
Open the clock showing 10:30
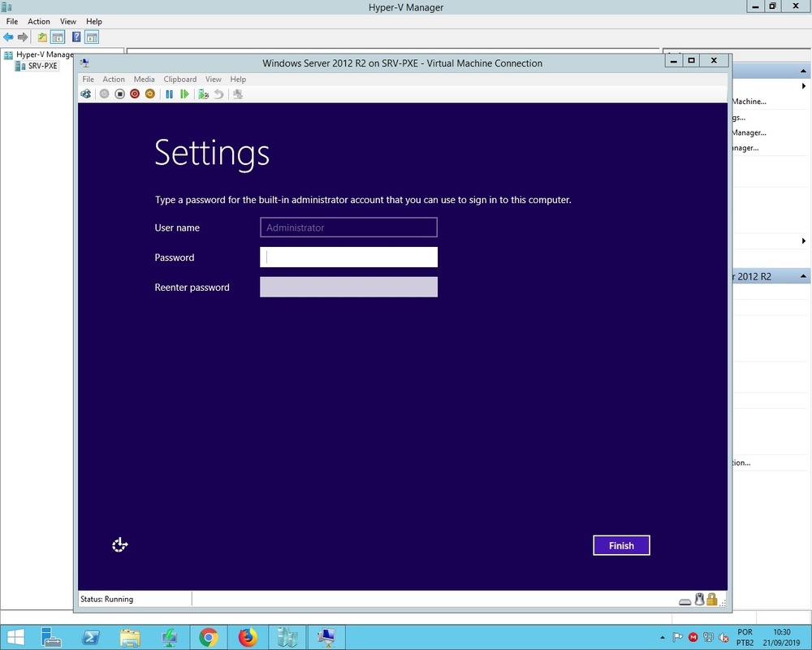[781, 637]
